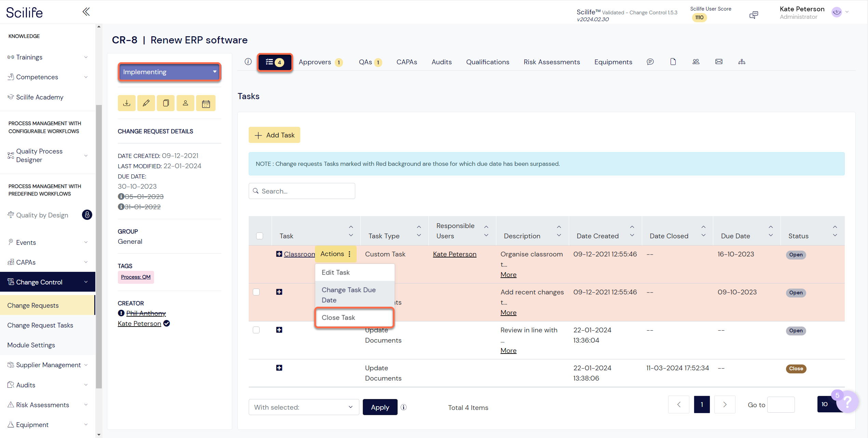The height and width of the screenshot is (438, 868).
Task: Click the sidebar vertical scrollbar
Action: click(x=99, y=246)
